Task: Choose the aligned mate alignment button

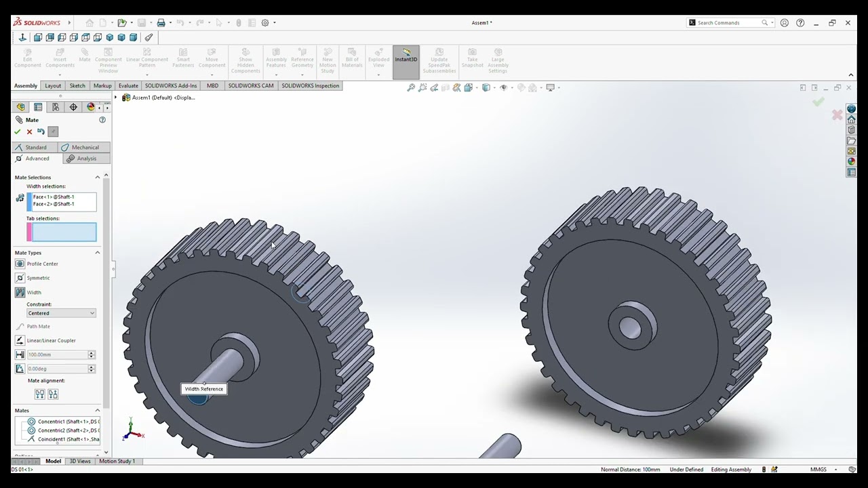Action: tap(39, 394)
